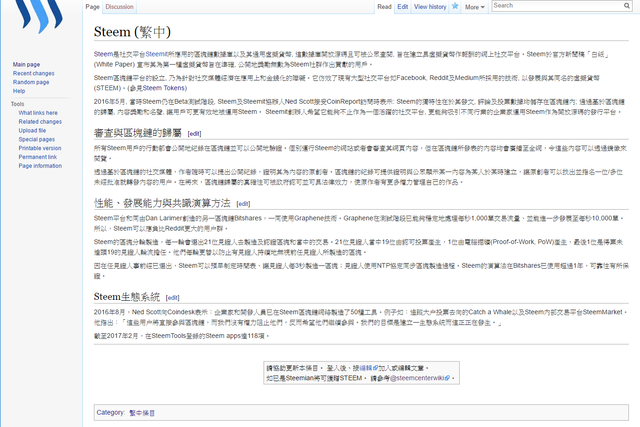Switch to the Discussion tab
Viewport: 640px width, 427px height.
tap(119, 6)
